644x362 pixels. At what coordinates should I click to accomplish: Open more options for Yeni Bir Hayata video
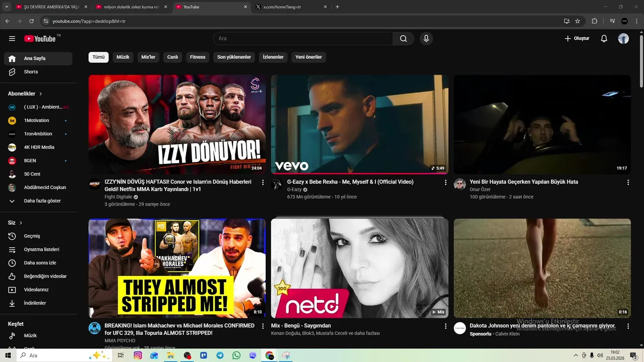pyautogui.click(x=628, y=183)
